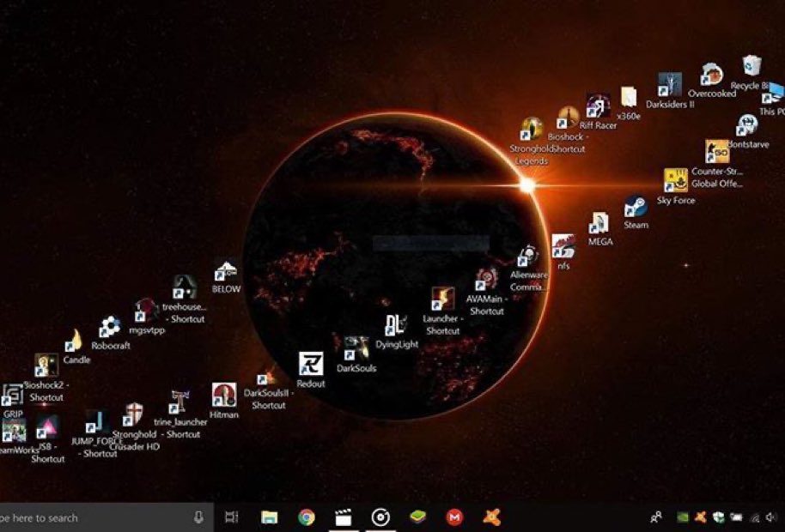785x532 pixels.
Task: Select the Overcooked game shortcut
Action: click(x=711, y=74)
